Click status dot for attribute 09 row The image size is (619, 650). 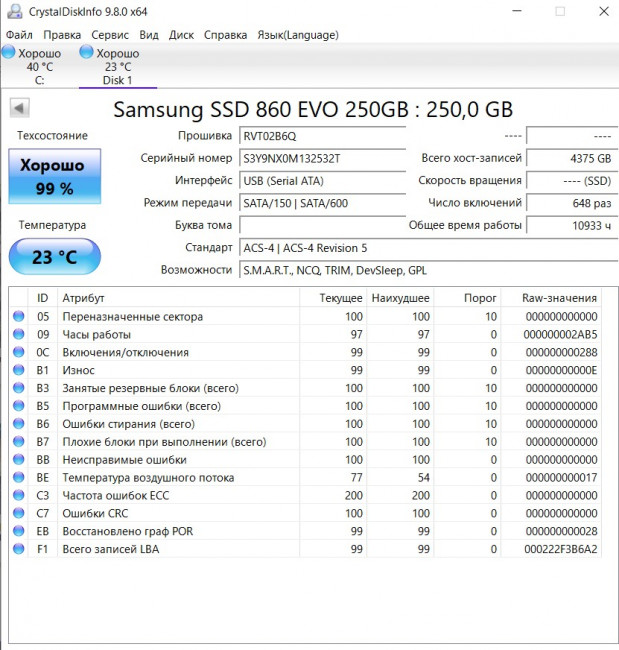click(19, 334)
